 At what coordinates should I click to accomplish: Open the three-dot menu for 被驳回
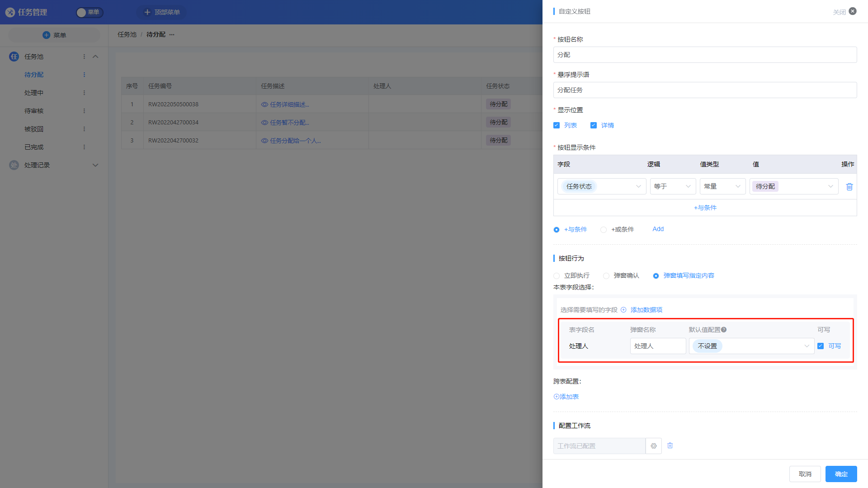pos(84,129)
